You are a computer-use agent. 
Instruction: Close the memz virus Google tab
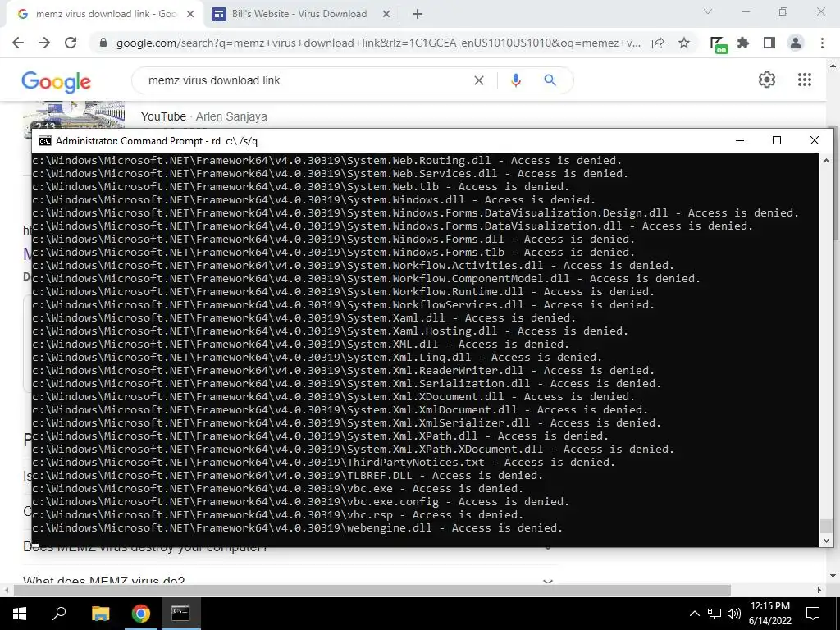[190, 15]
